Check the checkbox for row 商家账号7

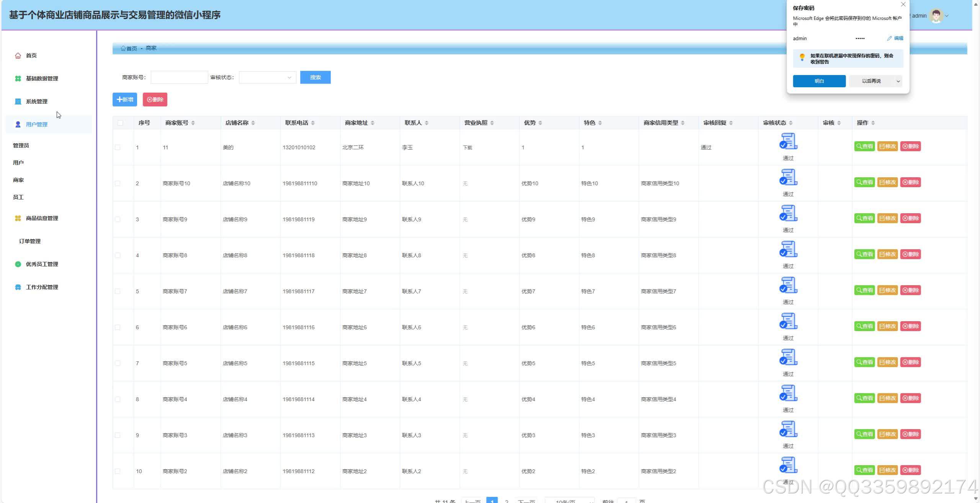tap(118, 291)
